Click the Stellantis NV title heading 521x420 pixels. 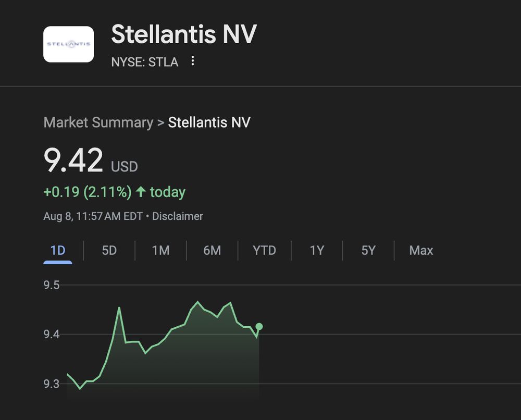(x=184, y=34)
